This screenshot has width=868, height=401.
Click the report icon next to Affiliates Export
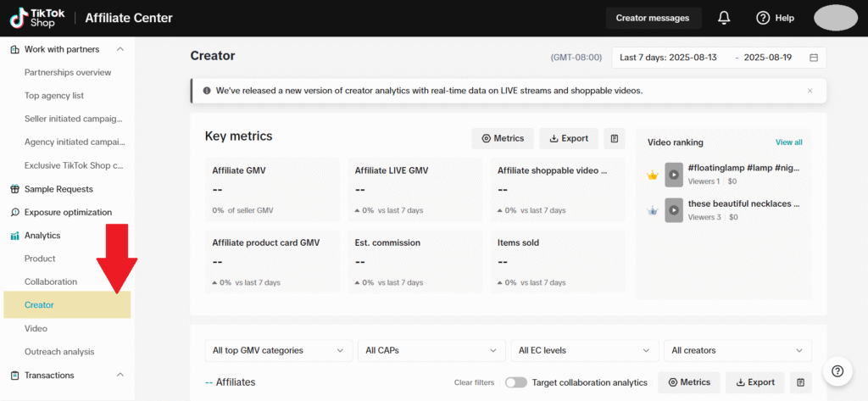point(801,382)
